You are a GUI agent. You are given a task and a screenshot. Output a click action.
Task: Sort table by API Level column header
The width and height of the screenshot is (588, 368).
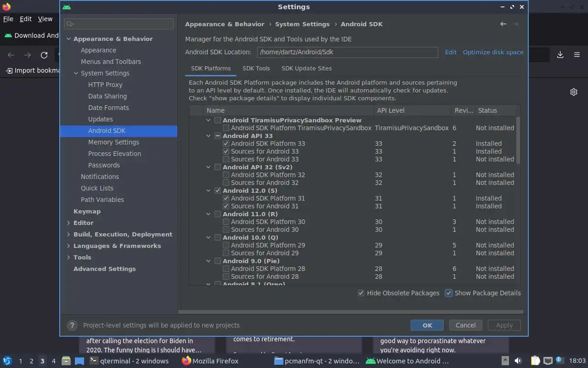coord(413,110)
